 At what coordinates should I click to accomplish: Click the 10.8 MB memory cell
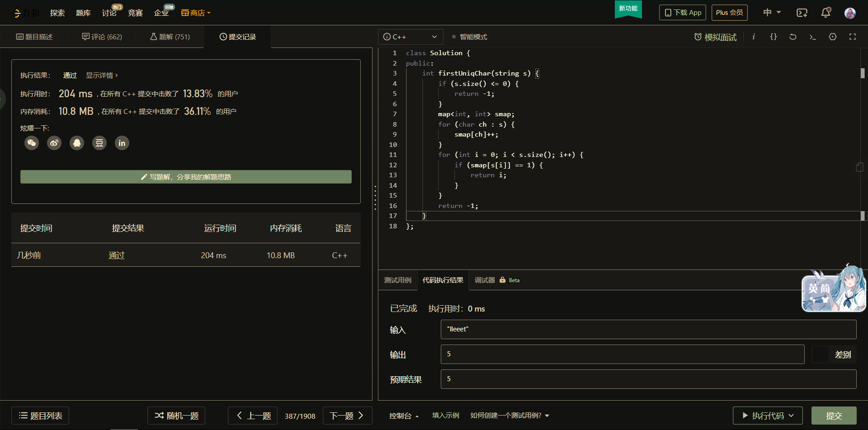coord(281,255)
